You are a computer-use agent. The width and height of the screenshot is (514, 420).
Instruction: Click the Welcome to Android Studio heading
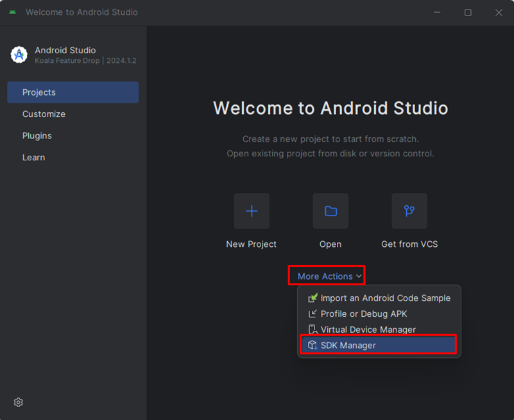(x=330, y=108)
